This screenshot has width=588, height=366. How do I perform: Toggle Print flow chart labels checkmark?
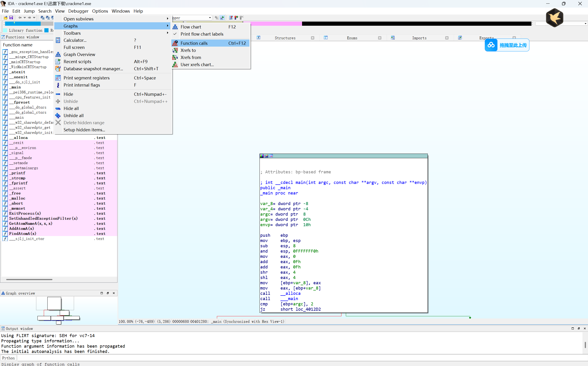click(202, 34)
